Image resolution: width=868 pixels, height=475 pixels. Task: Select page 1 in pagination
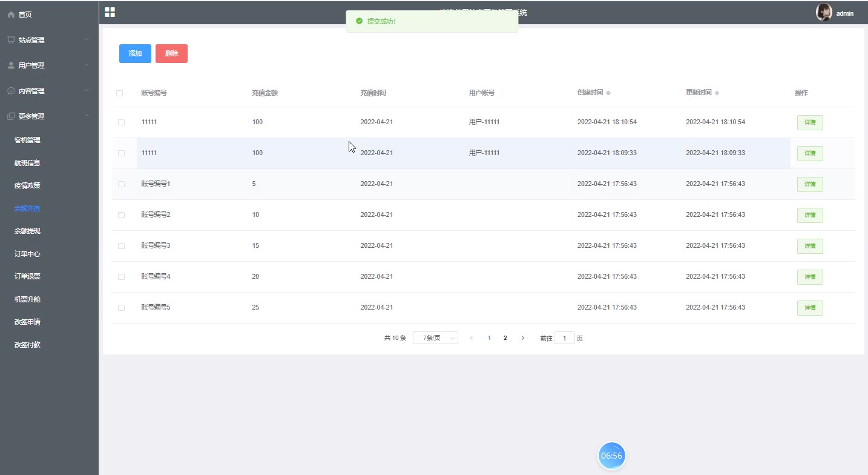[x=489, y=338]
